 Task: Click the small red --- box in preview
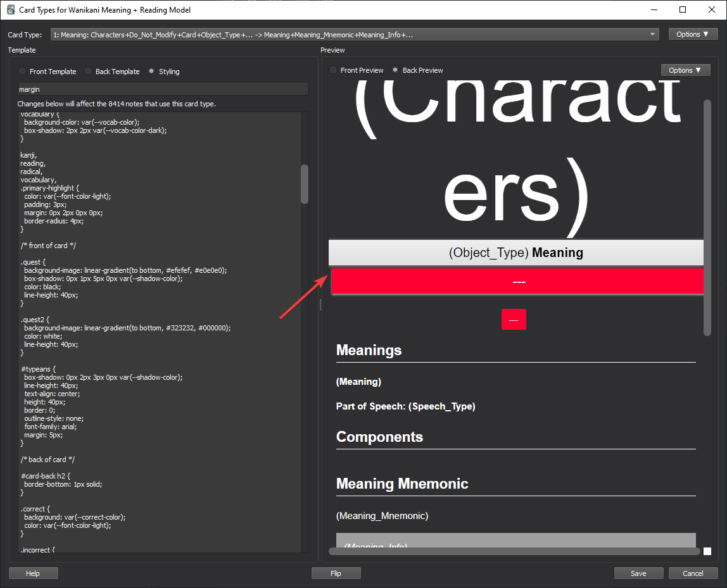pos(514,319)
